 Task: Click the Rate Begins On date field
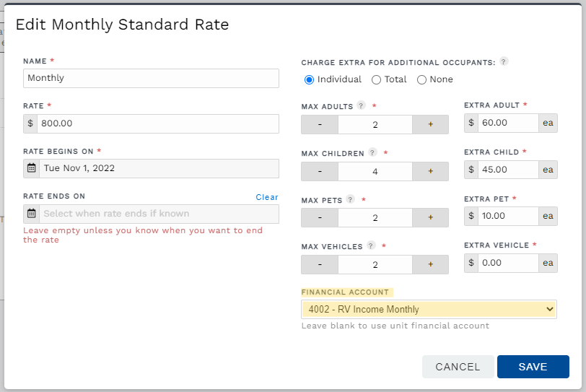(x=159, y=168)
